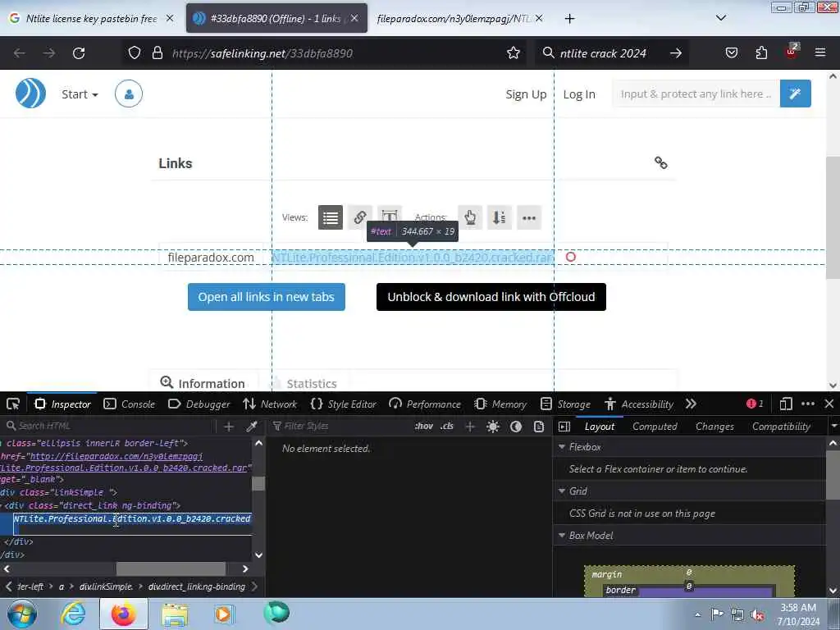
Task: Open Firefox application menu
Action: 820,52
